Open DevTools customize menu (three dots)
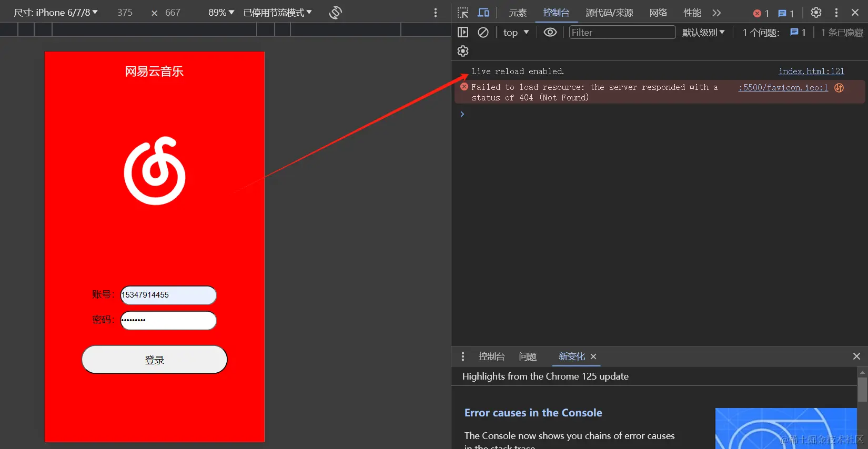Screen dimensions: 868x449 pyautogui.click(x=836, y=13)
